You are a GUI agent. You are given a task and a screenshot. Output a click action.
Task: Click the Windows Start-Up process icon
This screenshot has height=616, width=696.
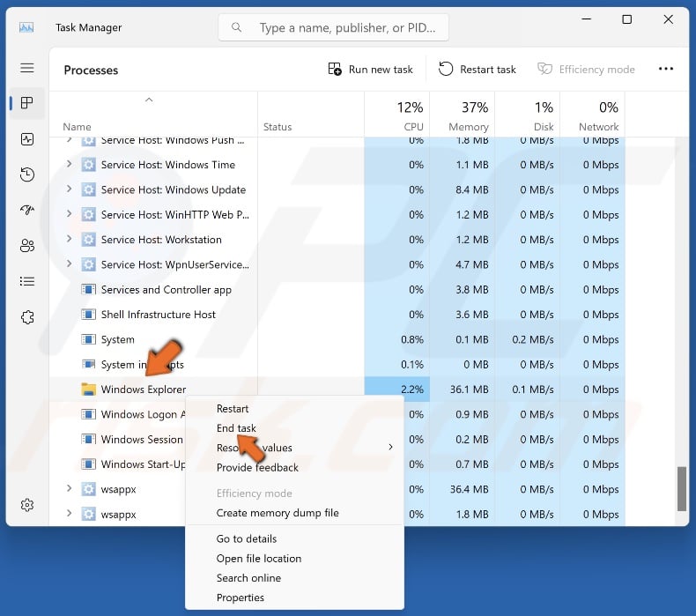coord(88,464)
